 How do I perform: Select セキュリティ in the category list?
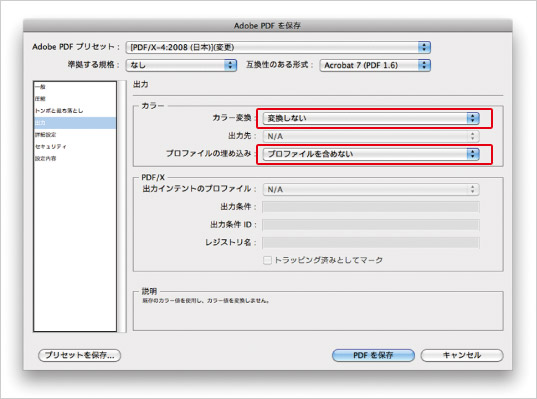[x=75, y=147]
